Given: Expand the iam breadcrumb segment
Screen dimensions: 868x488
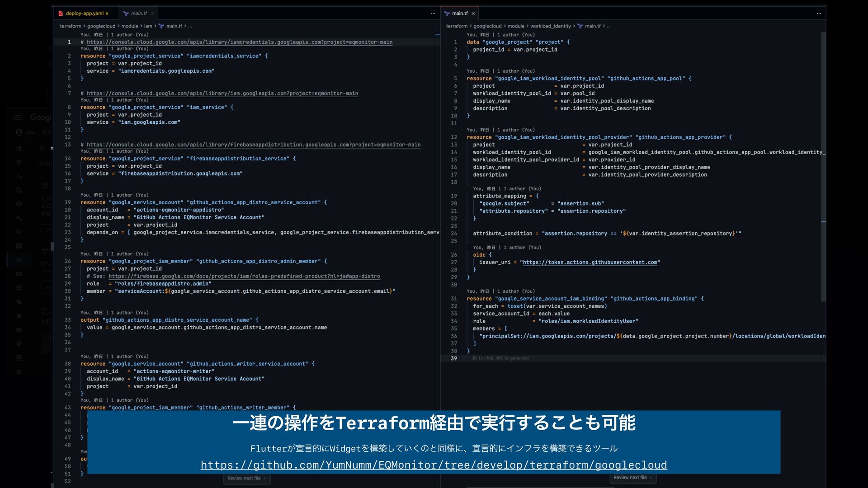Looking at the screenshot, I should 148,26.
